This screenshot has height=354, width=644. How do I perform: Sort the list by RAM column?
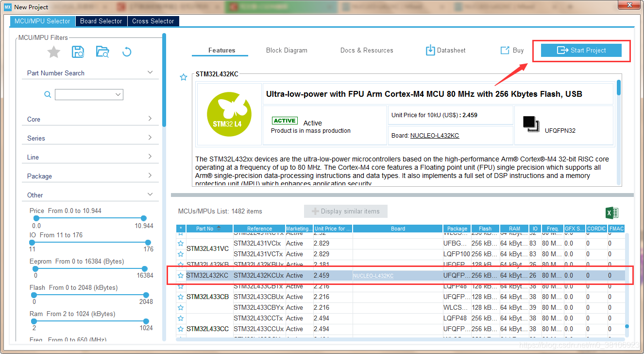(x=515, y=229)
